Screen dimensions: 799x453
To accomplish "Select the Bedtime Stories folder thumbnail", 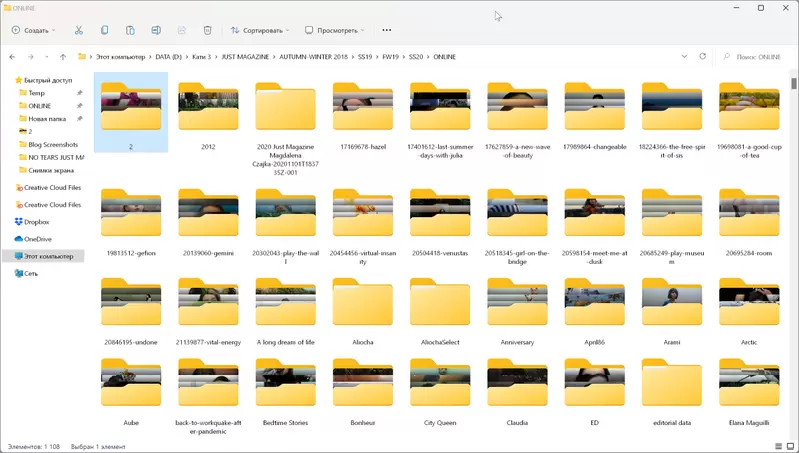I will [x=285, y=385].
